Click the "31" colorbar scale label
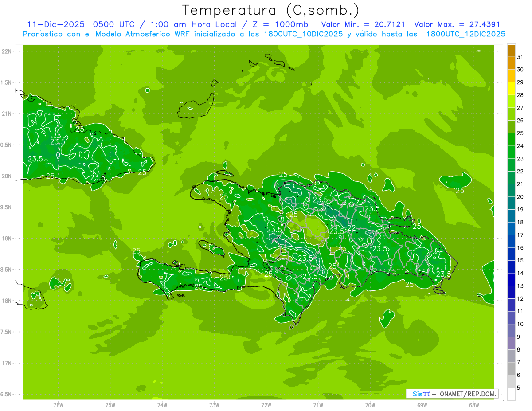This screenshot has height=411, width=532. click(520, 57)
